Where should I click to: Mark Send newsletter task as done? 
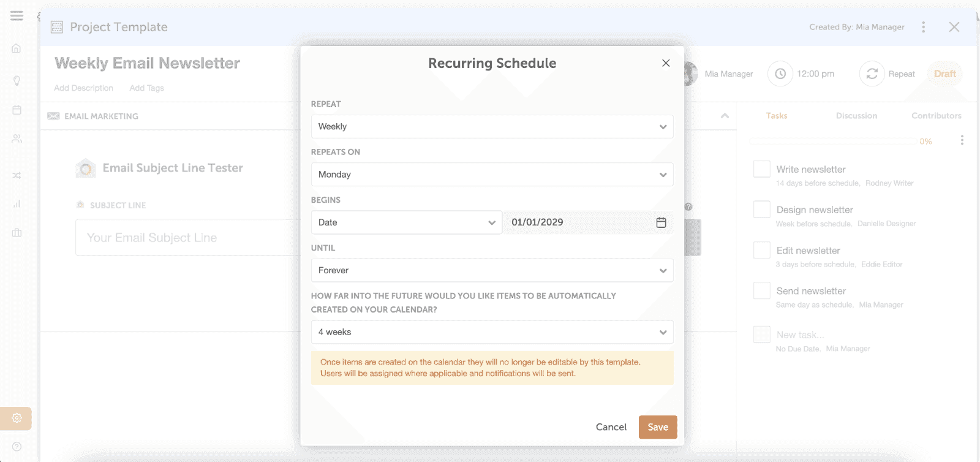pyautogui.click(x=761, y=290)
